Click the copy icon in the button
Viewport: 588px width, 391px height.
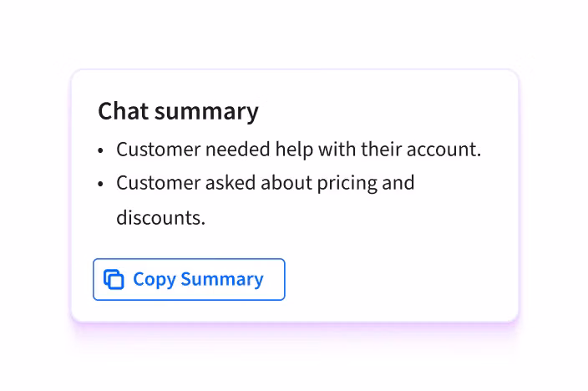114,280
